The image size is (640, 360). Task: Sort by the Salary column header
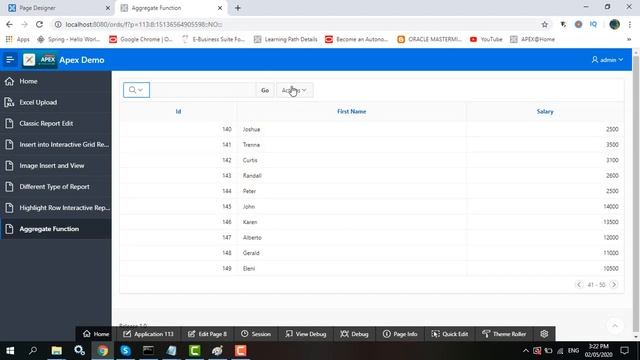click(545, 111)
